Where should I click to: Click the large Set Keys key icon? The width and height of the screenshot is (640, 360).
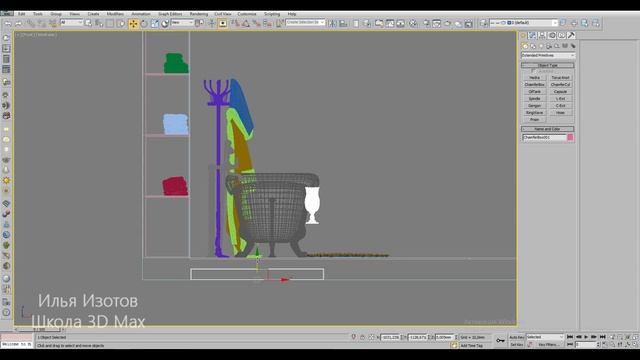click(500, 340)
